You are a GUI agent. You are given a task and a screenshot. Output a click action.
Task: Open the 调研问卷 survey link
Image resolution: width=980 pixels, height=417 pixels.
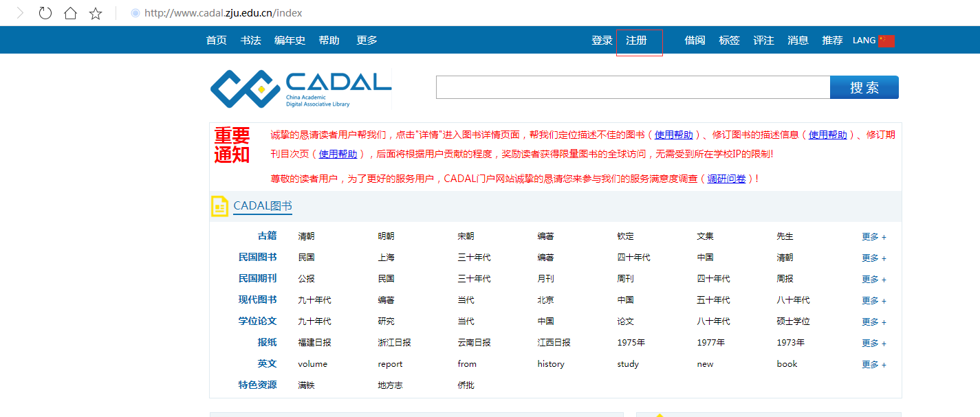point(726,179)
